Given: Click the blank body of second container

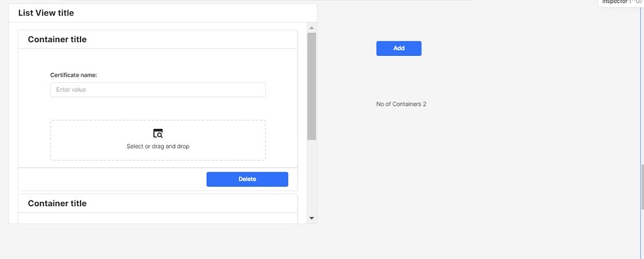Looking at the screenshot, I should [157, 218].
